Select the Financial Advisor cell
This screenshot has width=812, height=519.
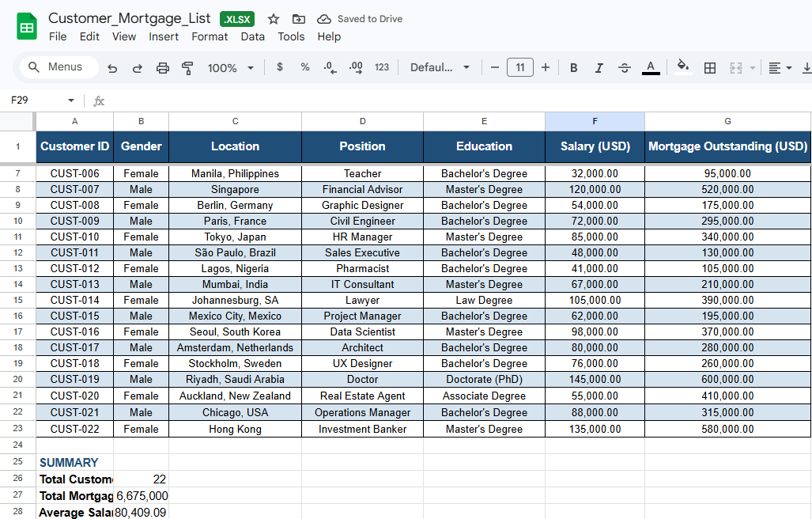pyautogui.click(x=362, y=190)
